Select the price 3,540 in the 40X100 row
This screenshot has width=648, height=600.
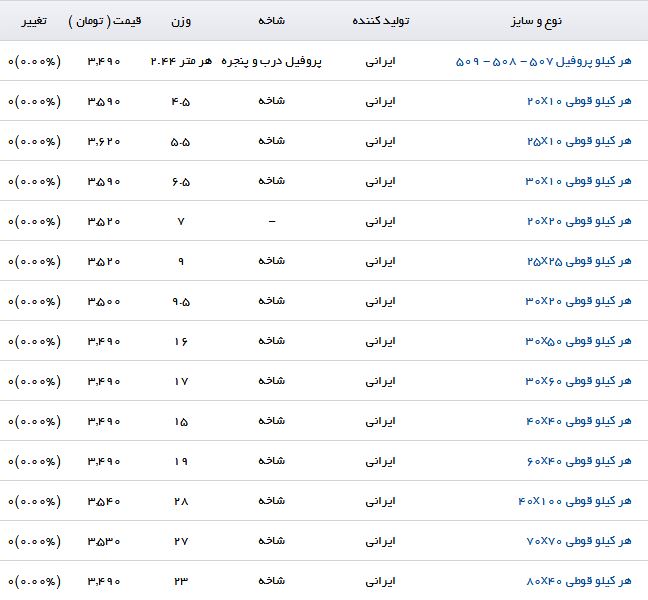(x=104, y=502)
